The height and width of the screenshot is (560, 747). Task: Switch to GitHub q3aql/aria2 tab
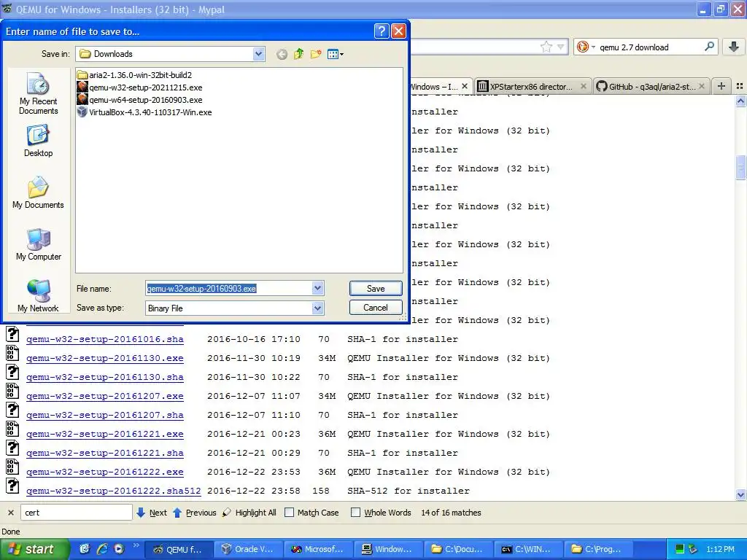tap(651, 87)
